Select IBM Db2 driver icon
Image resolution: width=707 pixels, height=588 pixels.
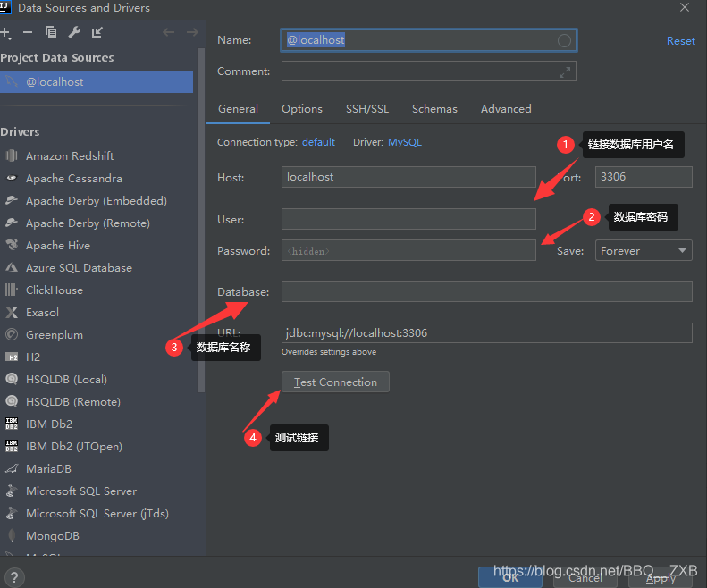click(x=12, y=424)
